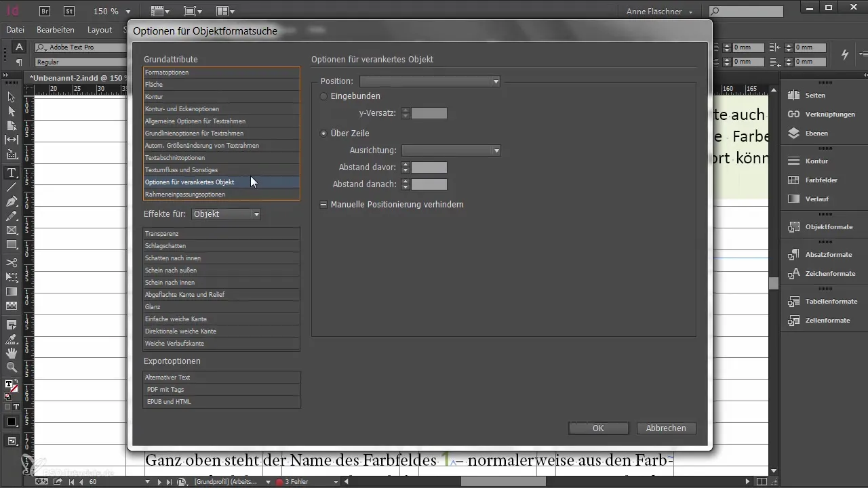Go to the first page
The height and width of the screenshot is (488, 868).
(x=72, y=481)
